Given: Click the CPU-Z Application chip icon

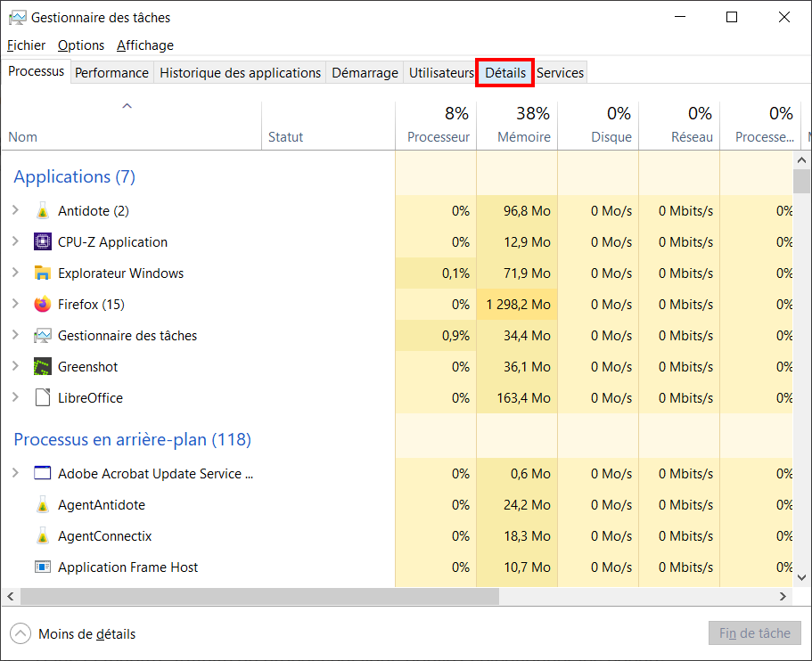Looking at the screenshot, I should [43, 241].
